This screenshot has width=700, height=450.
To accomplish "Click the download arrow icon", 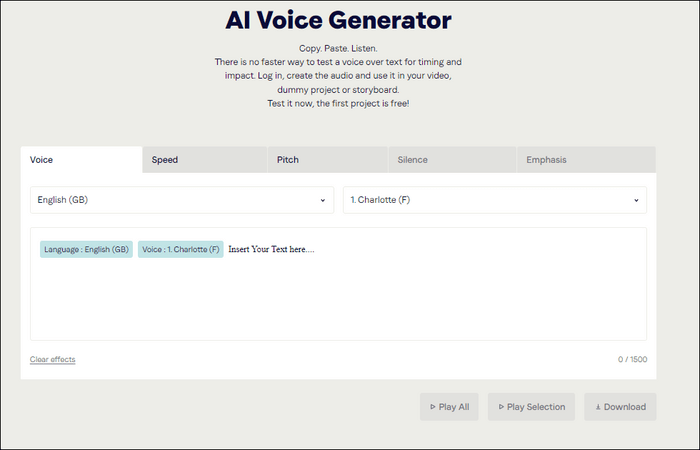I will (598, 407).
